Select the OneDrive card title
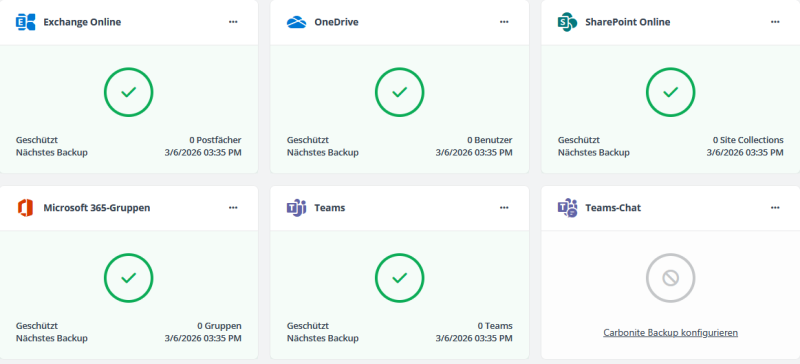Image resolution: width=800 pixels, height=364 pixels. (x=336, y=22)
